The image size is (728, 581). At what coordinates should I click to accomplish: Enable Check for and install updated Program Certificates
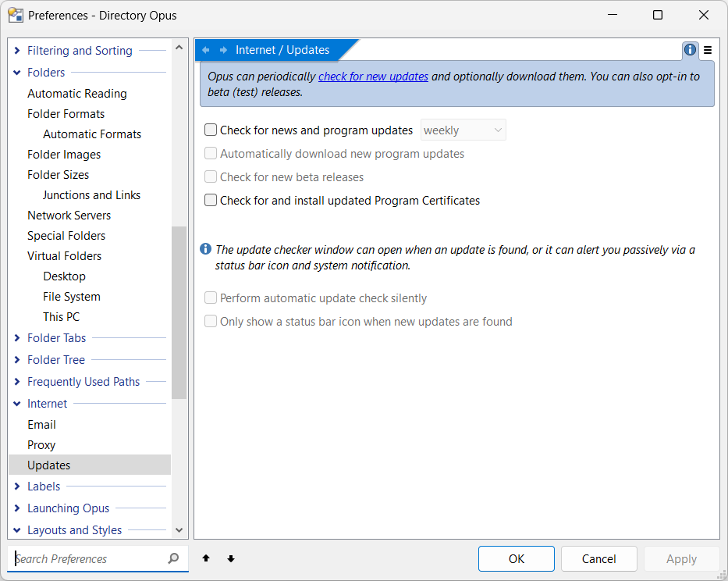pyautogui.click(x=211, y=200)
